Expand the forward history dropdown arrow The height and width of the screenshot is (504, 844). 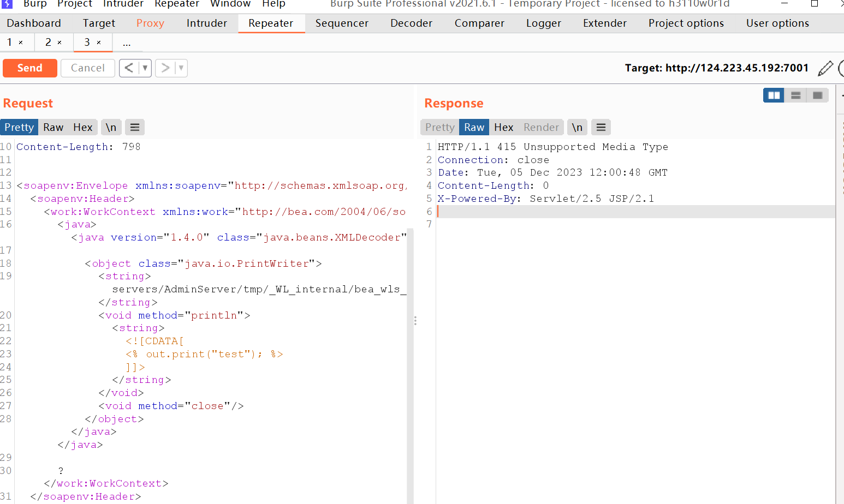(181, 68)
